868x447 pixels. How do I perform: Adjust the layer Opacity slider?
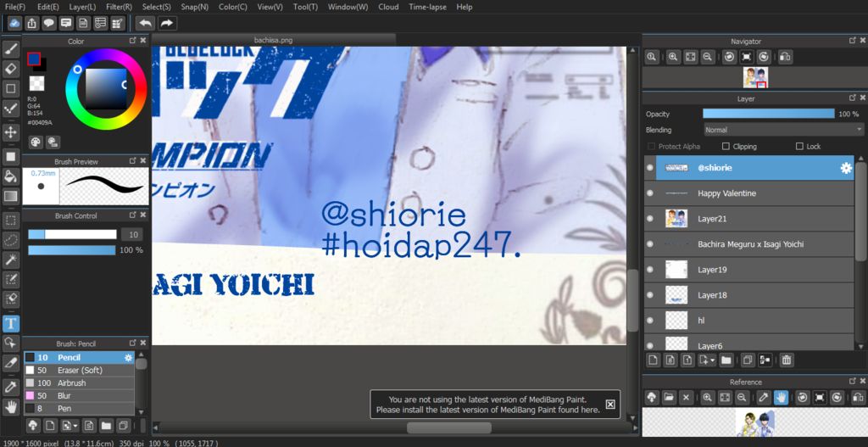(768, 114)
